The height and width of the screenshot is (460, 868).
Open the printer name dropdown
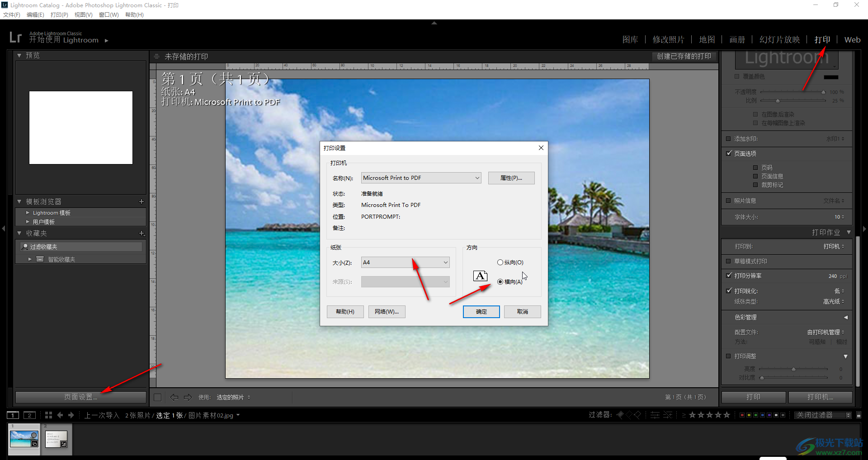421,178
